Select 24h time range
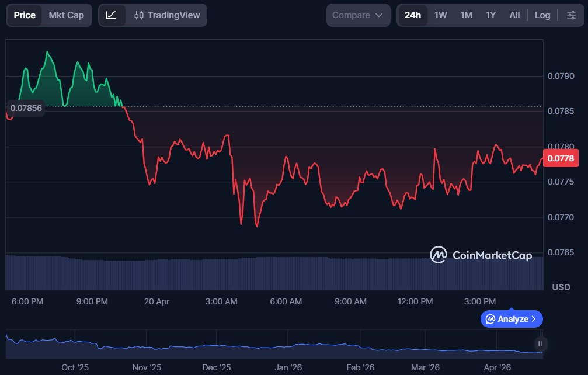 413,15
